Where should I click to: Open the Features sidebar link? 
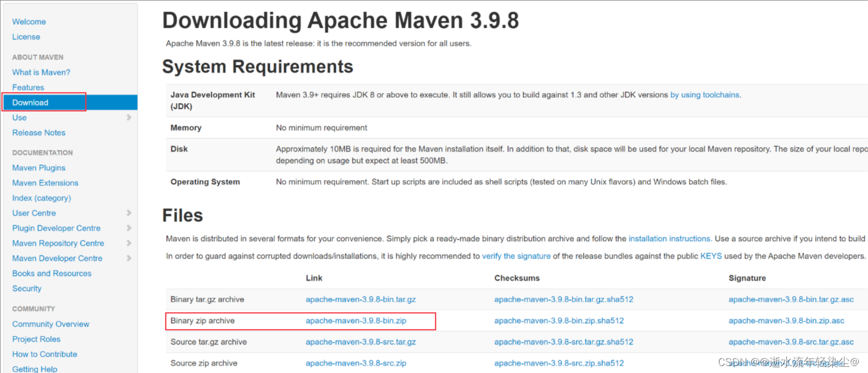28,87
